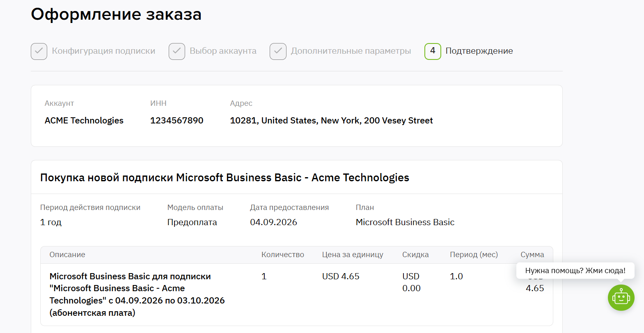Screen dimensions: 644x333
Task: Click the 'Период (мес)' column header
Action: [x=474, y=255]
